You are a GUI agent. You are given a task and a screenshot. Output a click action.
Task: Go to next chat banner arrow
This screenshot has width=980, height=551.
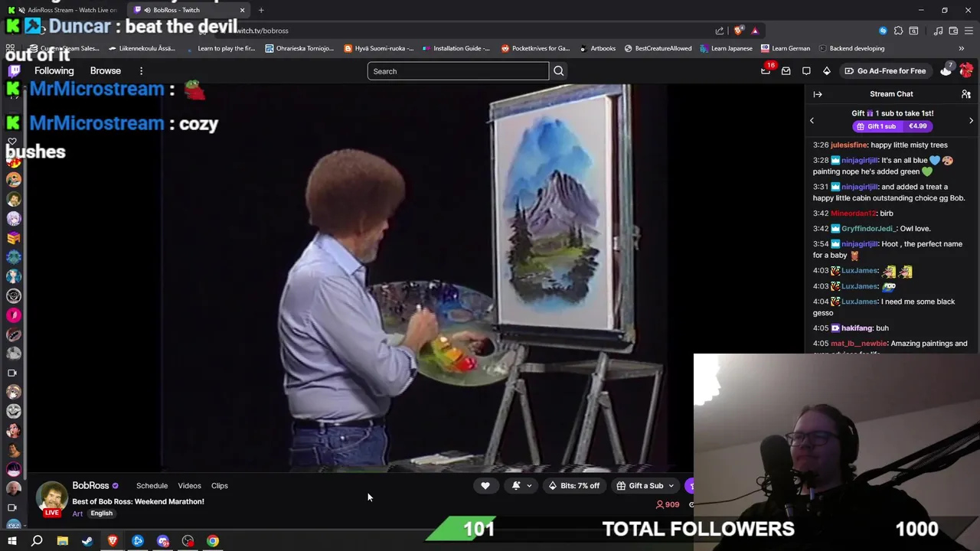pos(971,120)
